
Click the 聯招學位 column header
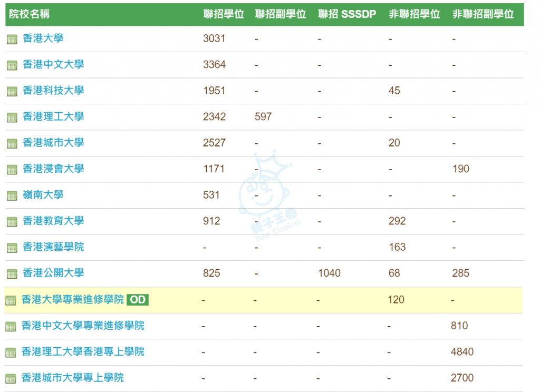(224, 14)
